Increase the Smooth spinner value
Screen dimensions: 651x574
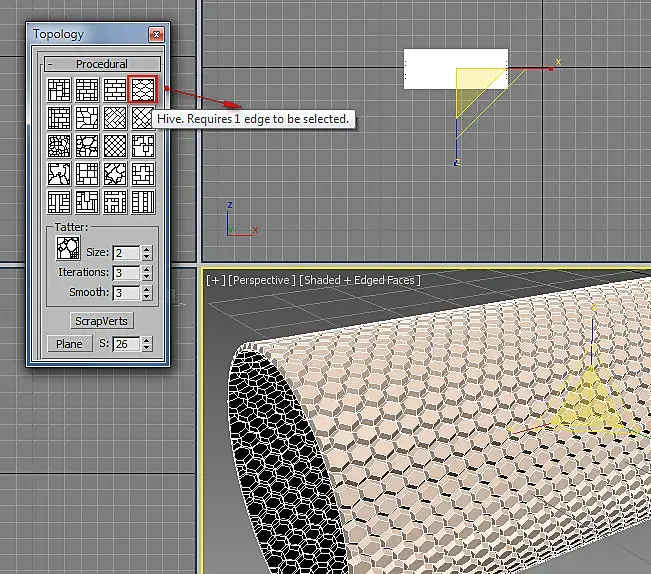[148, 290]
